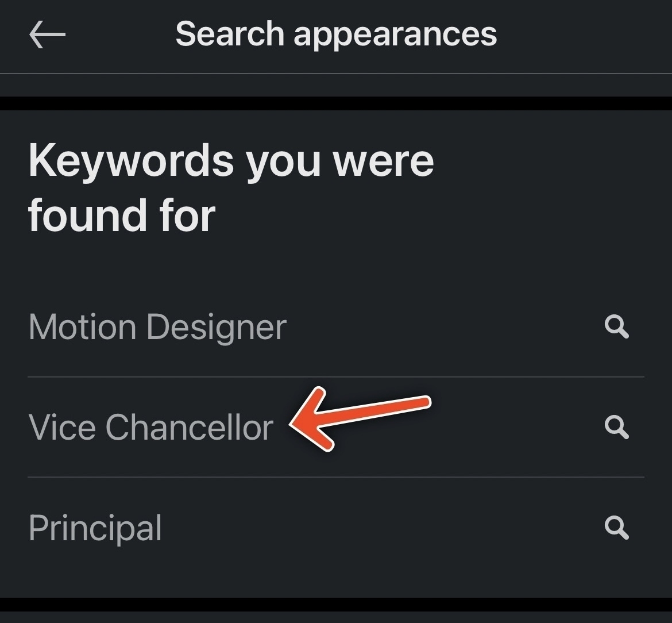Click the magnifier icon beside Vice Chancellor
Viewport: 672px width, 623px height.
pyautogui.click(x=617, y=428)
